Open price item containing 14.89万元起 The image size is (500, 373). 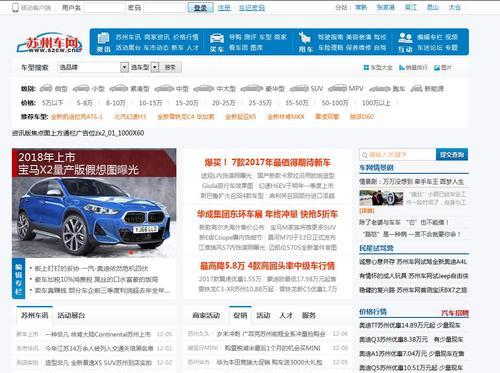(411, 325)
